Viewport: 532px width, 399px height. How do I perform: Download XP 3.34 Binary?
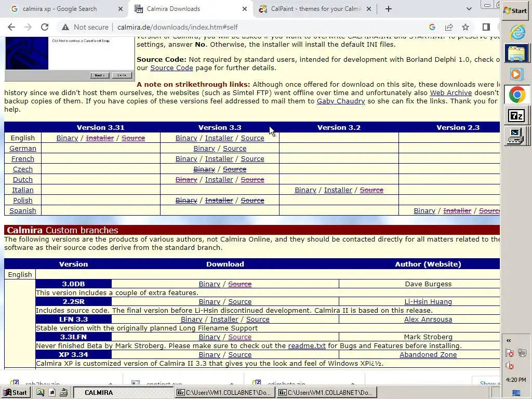209,354
